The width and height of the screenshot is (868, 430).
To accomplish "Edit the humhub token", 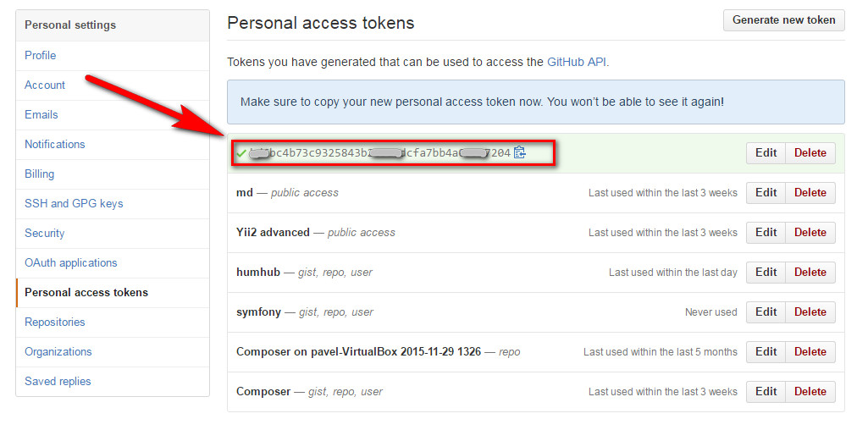I will point(766,273).
